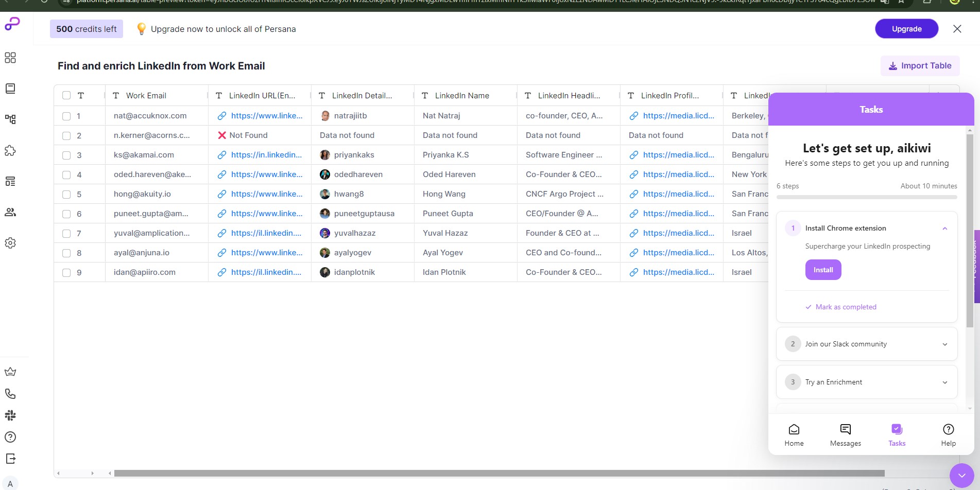Click the idanplotnik profile avatar
980x490 pixels.
coord(325,272)
